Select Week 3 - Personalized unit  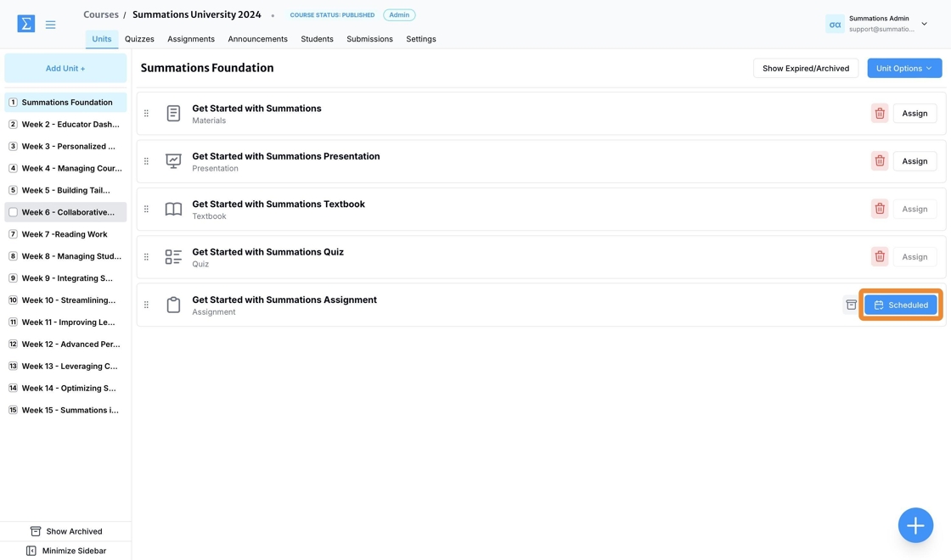[x=65, y=146]
